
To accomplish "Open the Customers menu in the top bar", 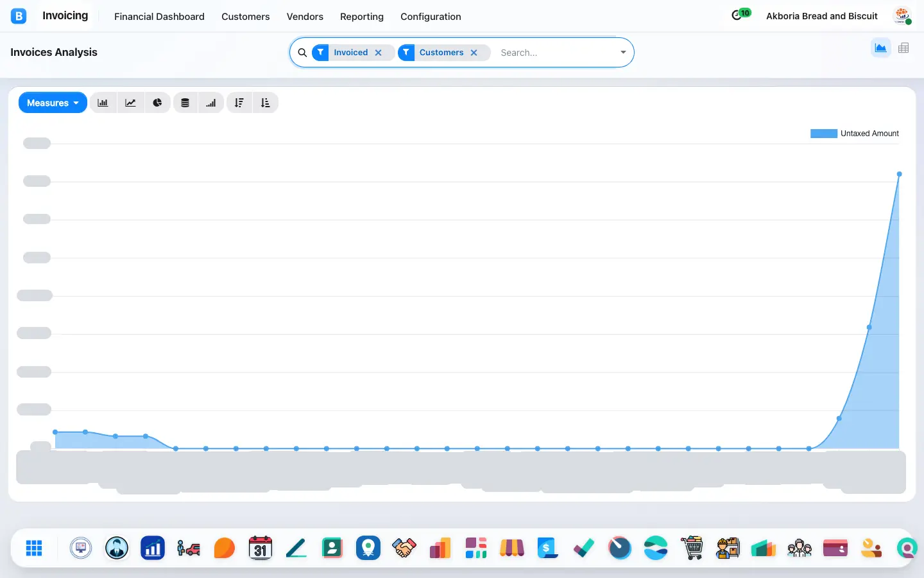I will tap(246, 17).
